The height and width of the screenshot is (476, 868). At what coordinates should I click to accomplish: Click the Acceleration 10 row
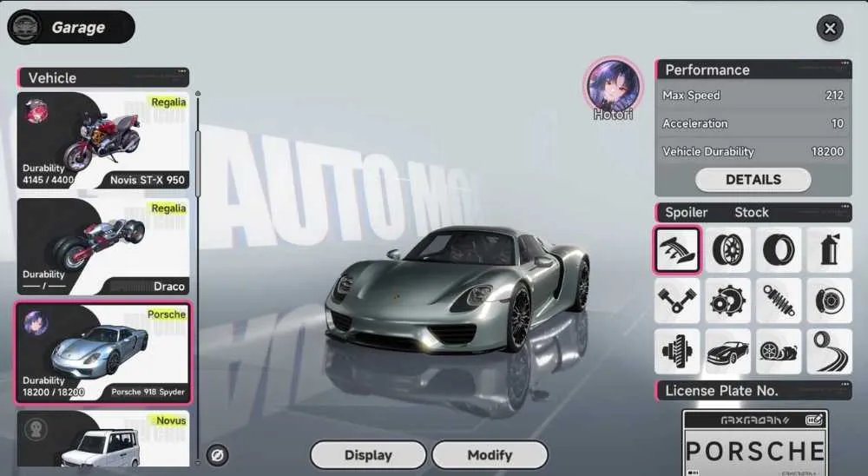[x=753, y=123]
